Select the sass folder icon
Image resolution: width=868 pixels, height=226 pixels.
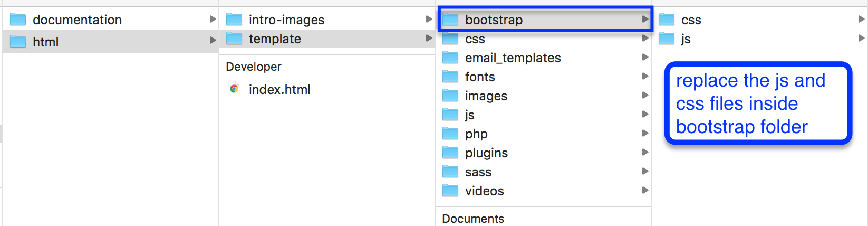450,172
